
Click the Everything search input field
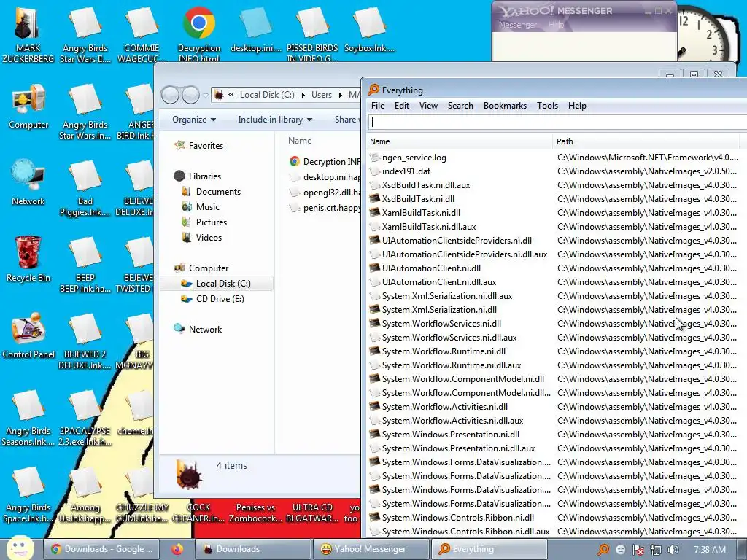click(557, 122)
